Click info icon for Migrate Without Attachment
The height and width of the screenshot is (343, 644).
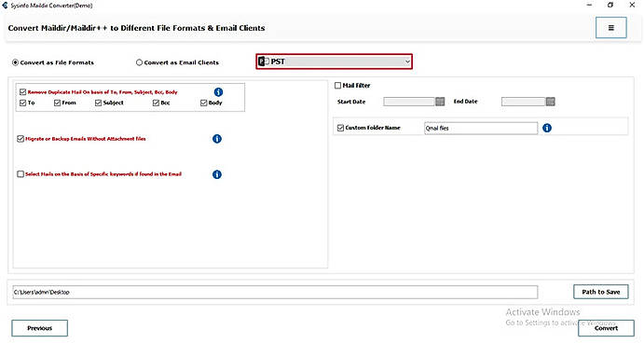217,139
